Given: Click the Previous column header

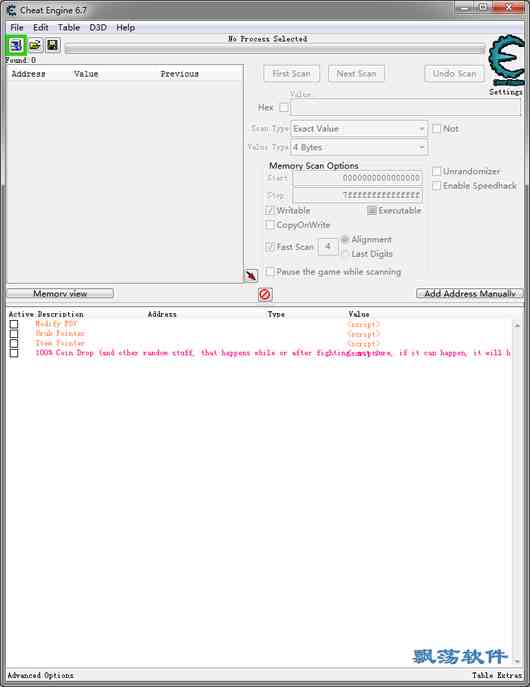Looking at the screenshot, I should point(180,74).
